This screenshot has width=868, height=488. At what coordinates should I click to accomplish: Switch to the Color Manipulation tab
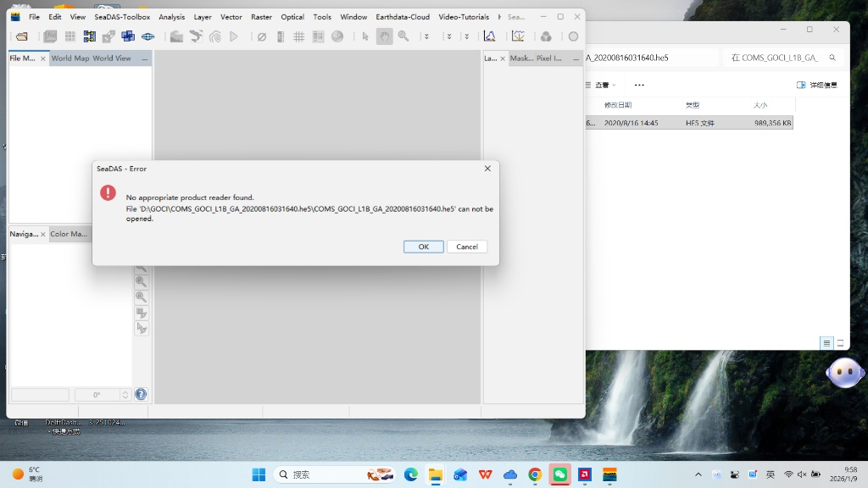click(x=69, y=234)
